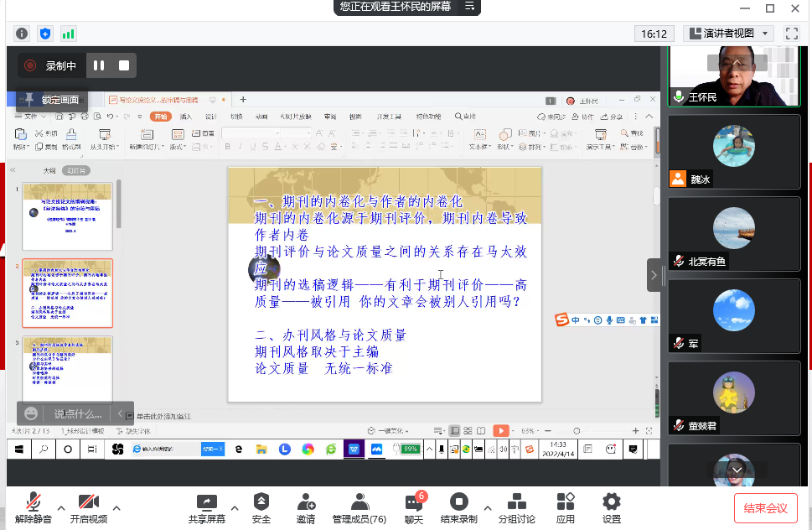
Task: Unmute microphone (解除静音)
Action: pos(34,508)
